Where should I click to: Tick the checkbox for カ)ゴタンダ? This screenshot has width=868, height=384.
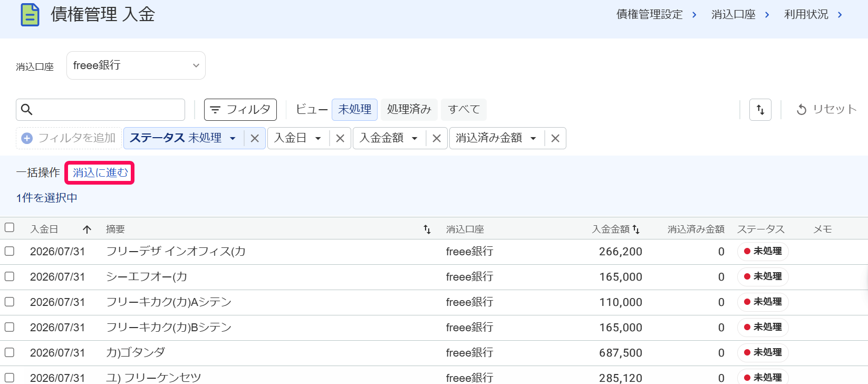(x=9, y=352)
